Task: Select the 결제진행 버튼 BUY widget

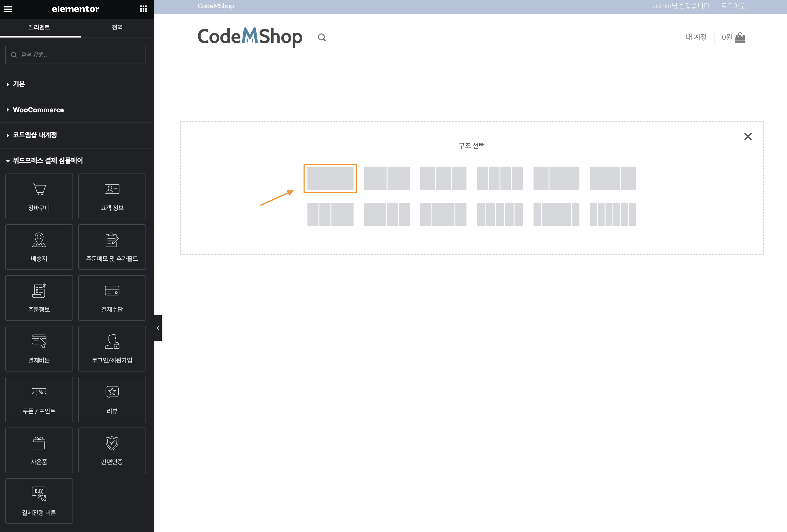Action: (x=39, y=501)
